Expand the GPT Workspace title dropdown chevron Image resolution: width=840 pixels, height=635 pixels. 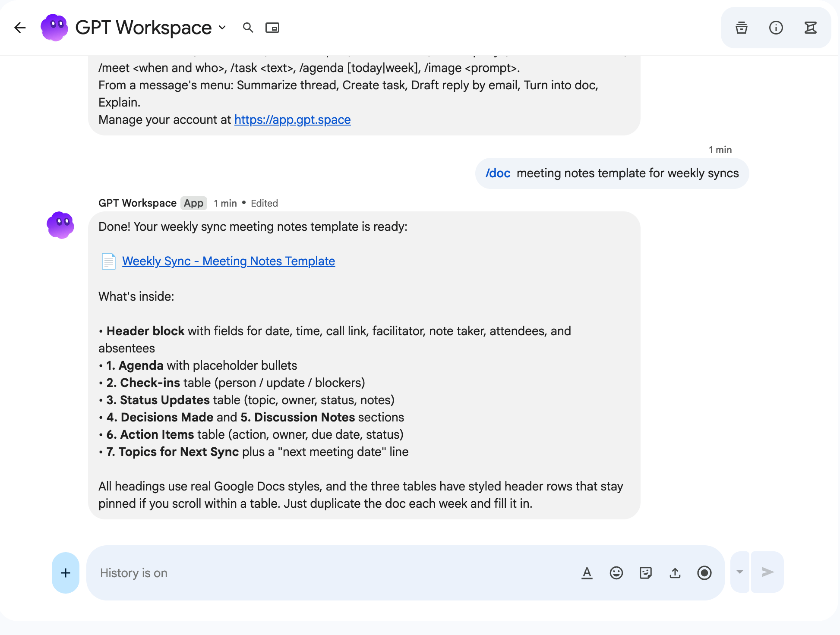[222, 28]
